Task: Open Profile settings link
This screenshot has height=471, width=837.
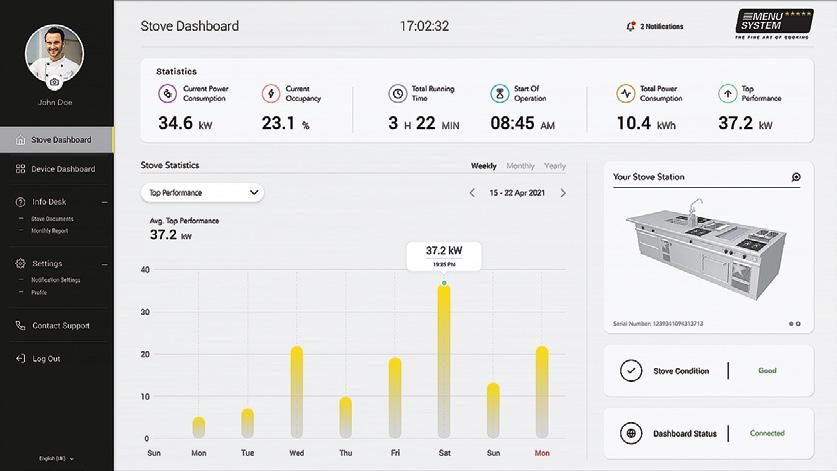Action: (x=39, y=293)
